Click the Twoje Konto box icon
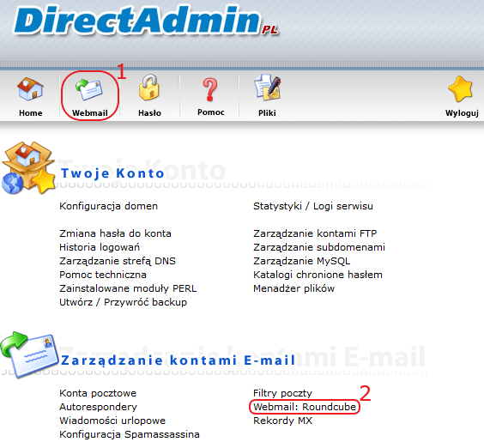Image resolution: width=484 pixels, height=448 pixels. (28, 168)
